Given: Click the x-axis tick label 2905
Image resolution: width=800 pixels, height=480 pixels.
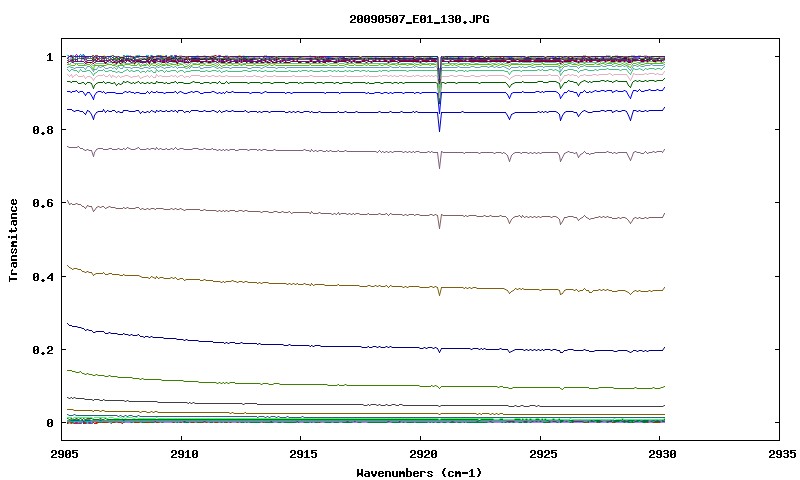Looking at the screenshot, I should [65, 454].
